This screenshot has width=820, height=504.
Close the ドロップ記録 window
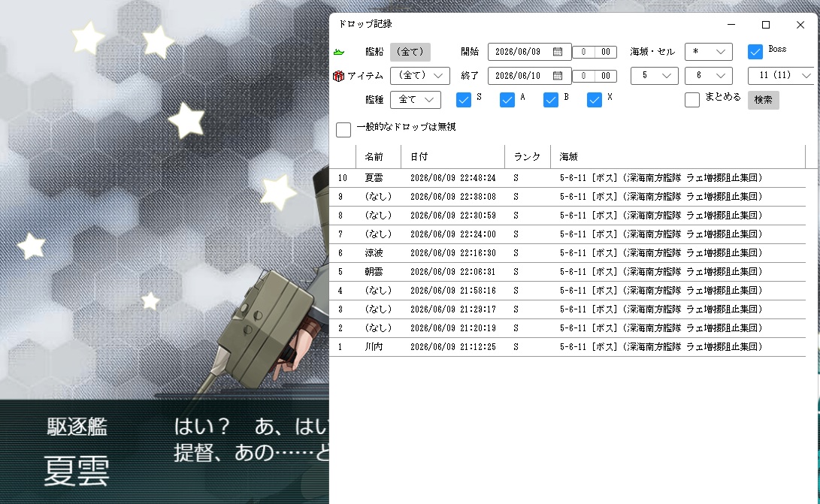click(800, 25)
